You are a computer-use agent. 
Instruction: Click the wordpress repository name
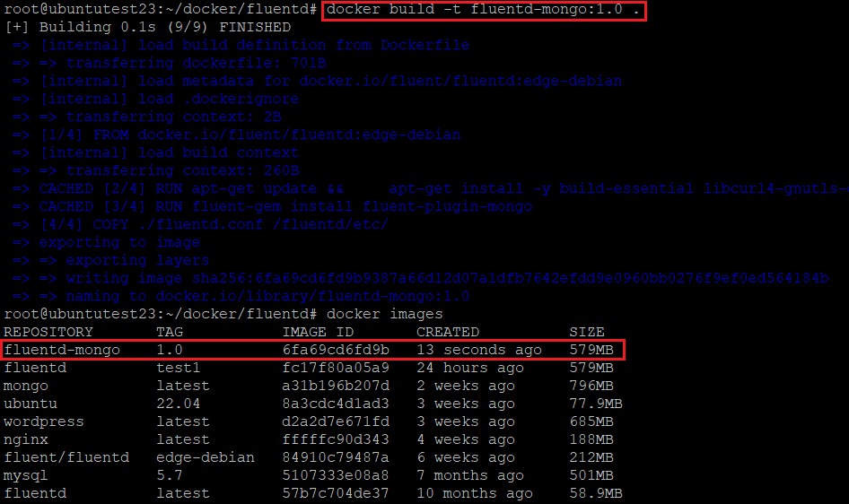tap(44, 421)
